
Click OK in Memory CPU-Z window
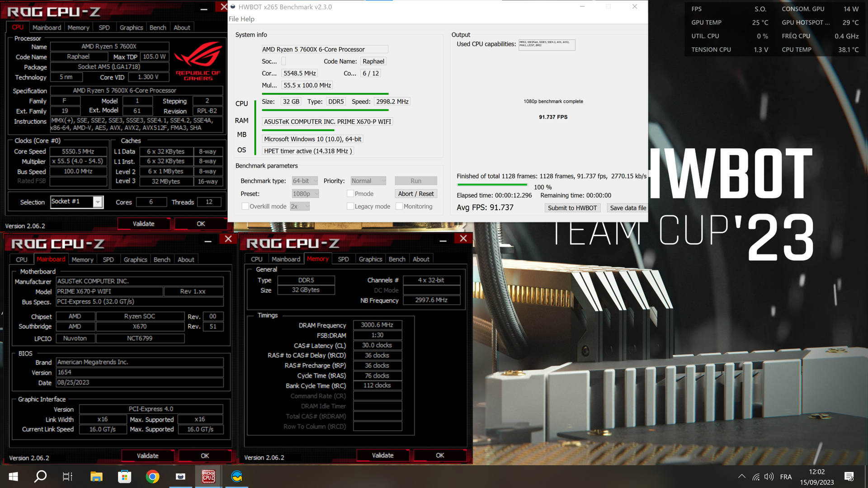click(440, 455)
